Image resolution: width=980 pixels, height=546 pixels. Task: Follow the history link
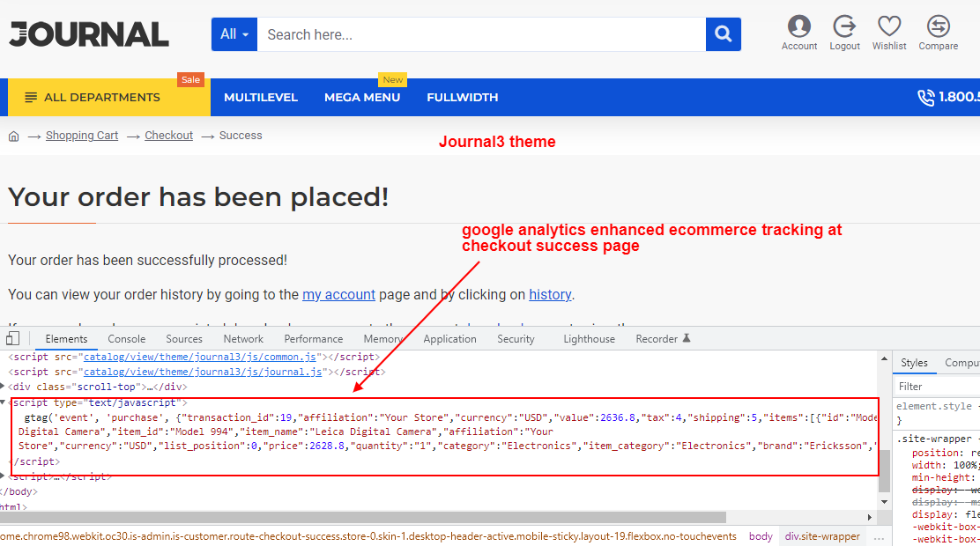(550, 294)
